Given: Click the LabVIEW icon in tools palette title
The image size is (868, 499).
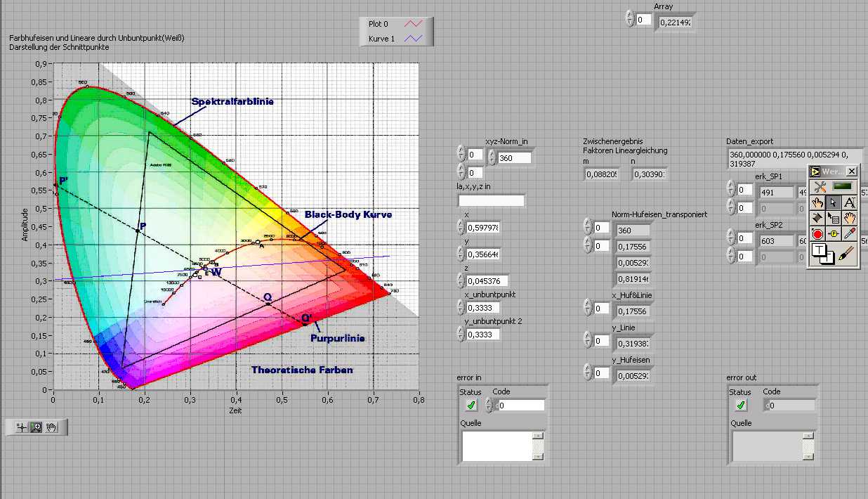Looking at the screenshot, I should click(x=815, y=171).
